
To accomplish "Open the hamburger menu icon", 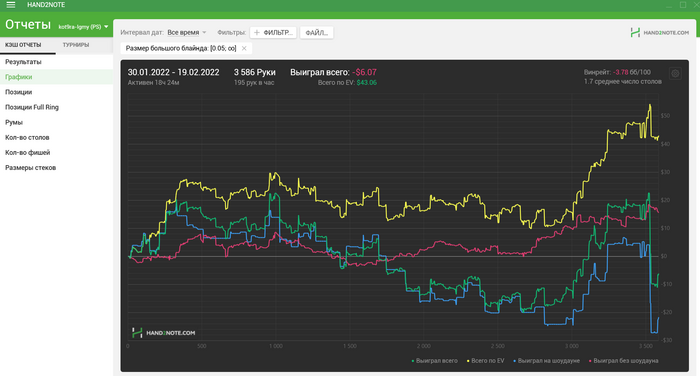I will (11, 5).
